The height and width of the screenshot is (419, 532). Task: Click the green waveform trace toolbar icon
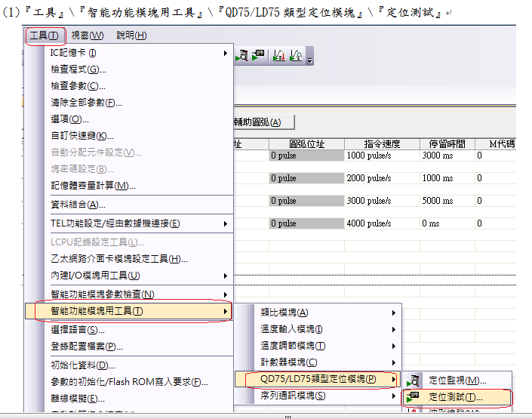[297, 56]
